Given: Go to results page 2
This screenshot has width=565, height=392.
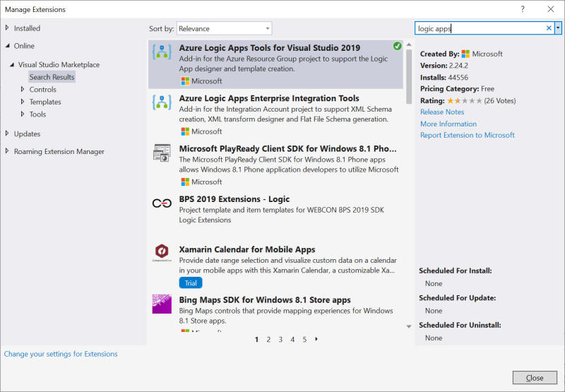Looking at the screenshot, I should (x=268, y=340).
